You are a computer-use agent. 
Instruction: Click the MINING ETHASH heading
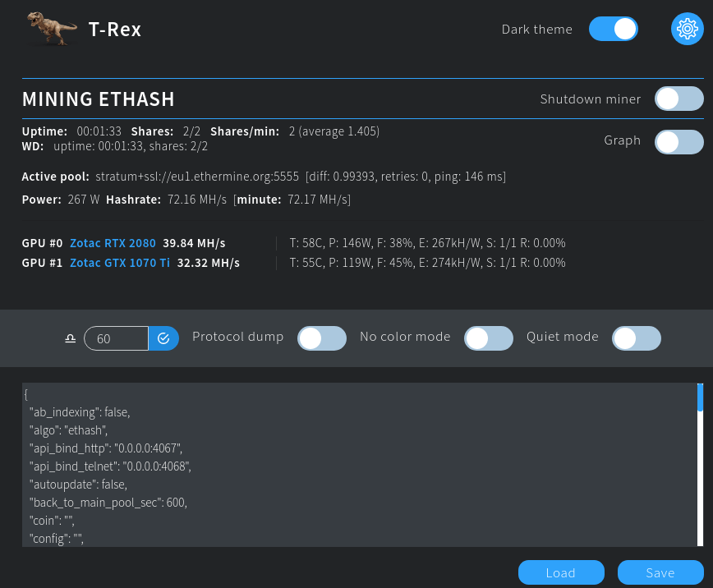click(x=99, y=99)
